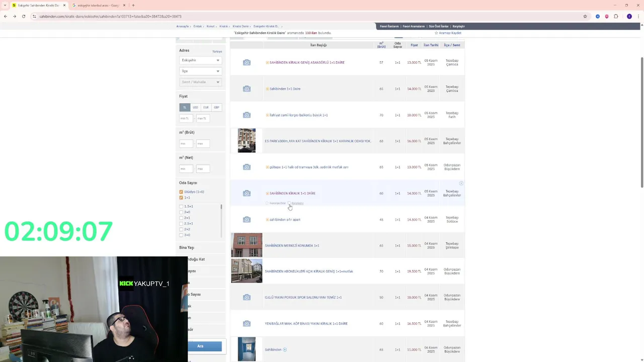
Task: Reload the page with refresh icon
Action: (x=23, y=16)
